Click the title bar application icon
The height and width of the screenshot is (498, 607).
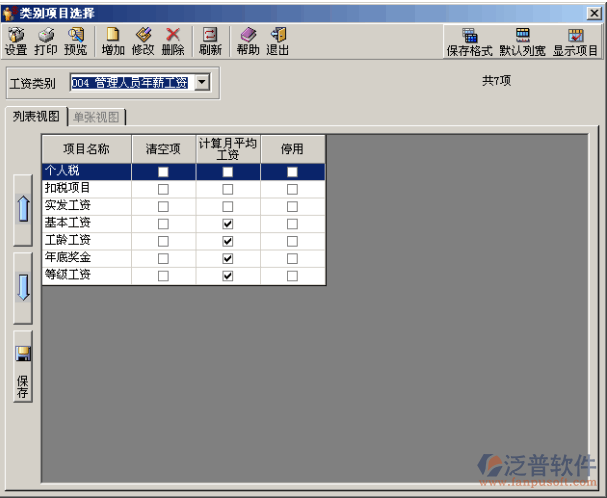(x=9, y=13)
